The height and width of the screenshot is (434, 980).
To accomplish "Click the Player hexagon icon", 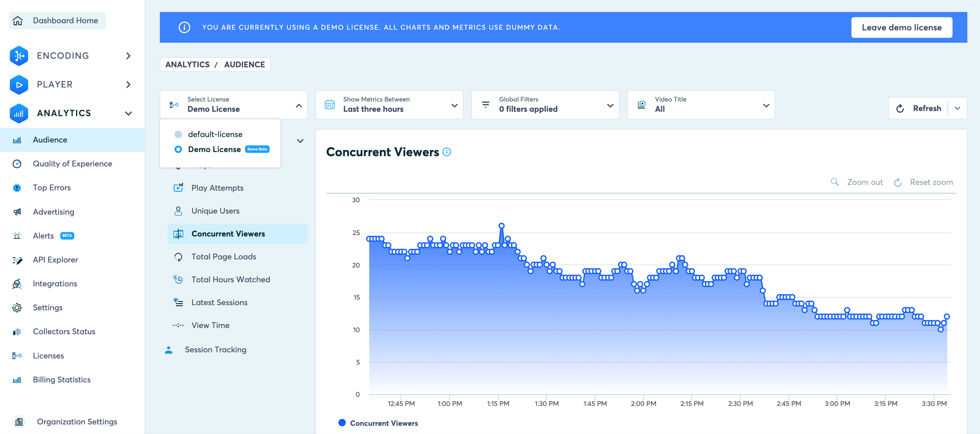I will coord(18,84).
